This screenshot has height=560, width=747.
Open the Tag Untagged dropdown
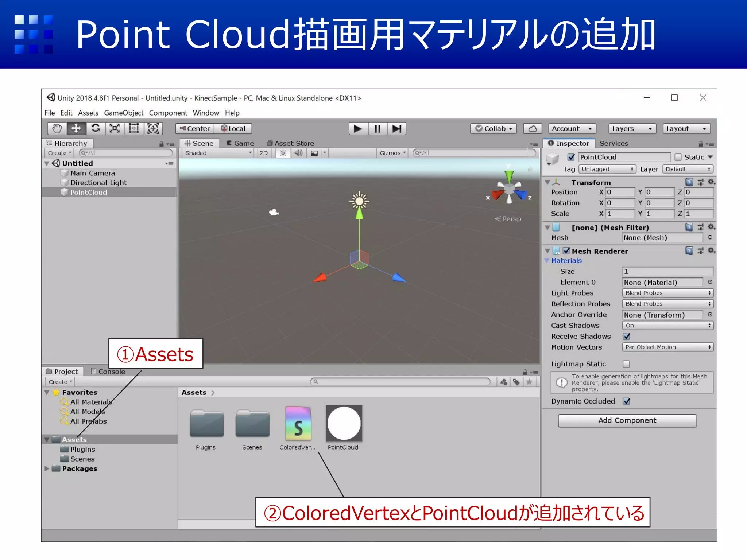pyautogui.click(x=607, y=169)
